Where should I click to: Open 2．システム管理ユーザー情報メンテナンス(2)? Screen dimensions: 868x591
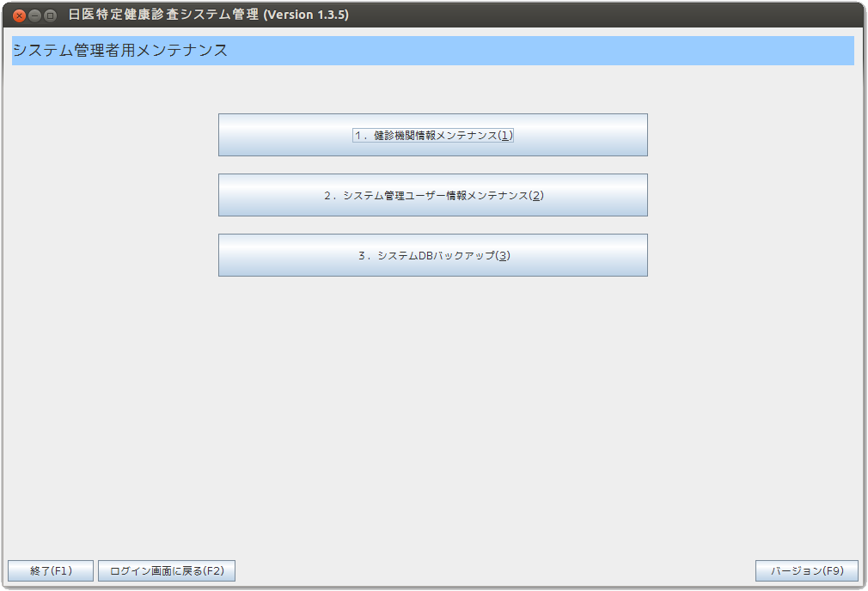433,195
